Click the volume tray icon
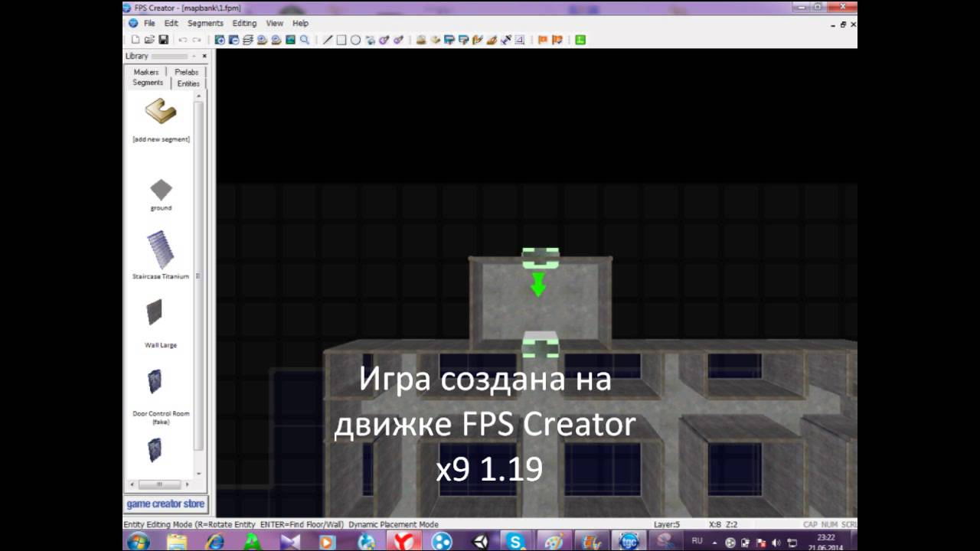Image resolution: width=980 pixels, height=551 pixels. (x=776, y=543)
